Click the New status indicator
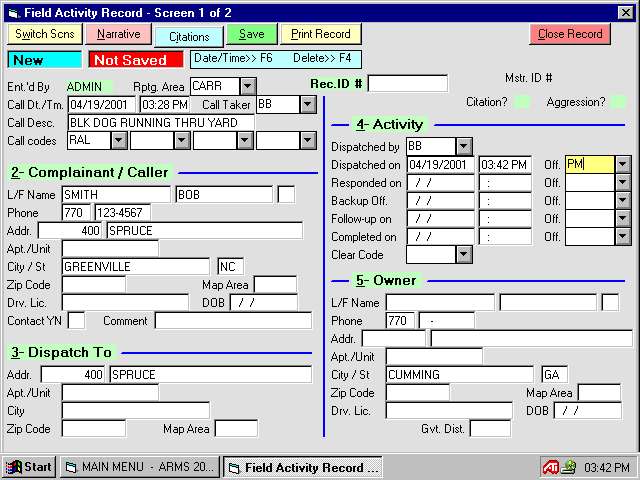 coord(44,60)
